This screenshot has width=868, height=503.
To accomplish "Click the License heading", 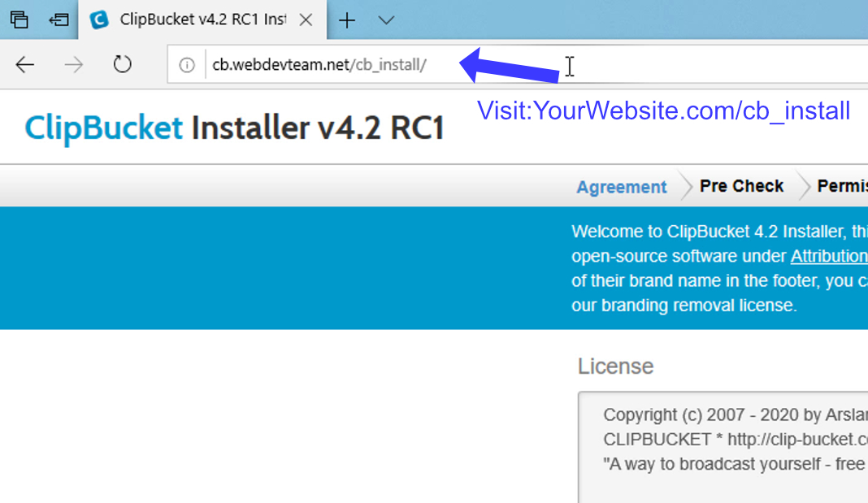I will pos(615,366).
